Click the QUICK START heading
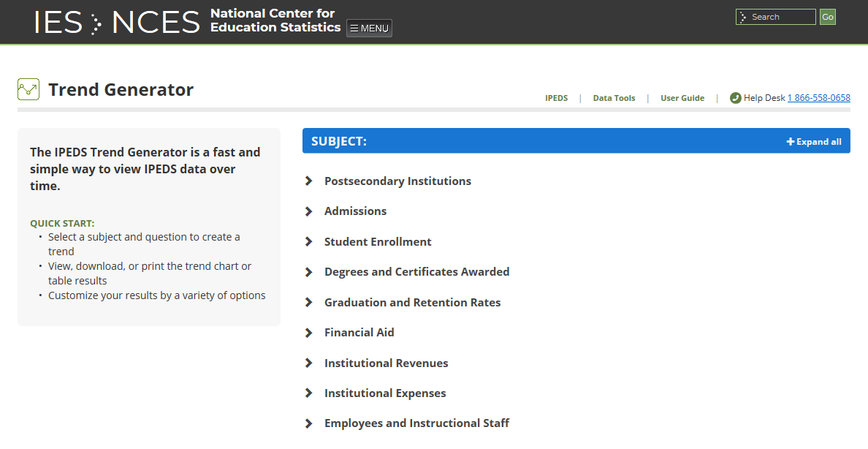 pos(62,223)
